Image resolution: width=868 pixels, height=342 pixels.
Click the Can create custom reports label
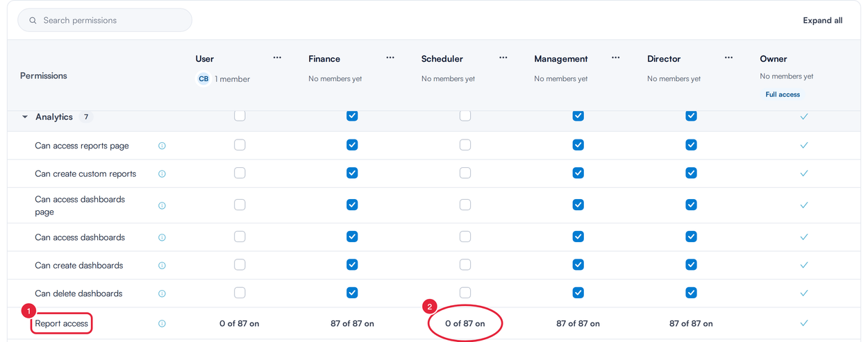85,174
